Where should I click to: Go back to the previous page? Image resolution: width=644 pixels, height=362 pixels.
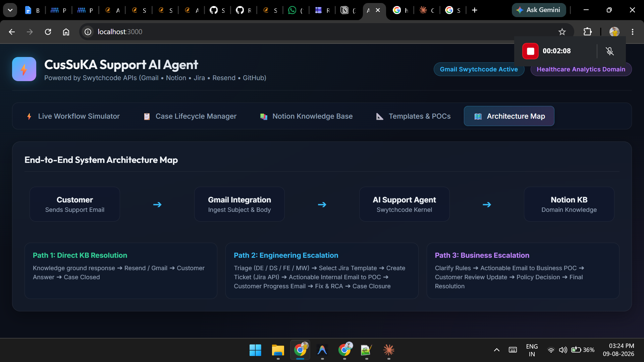tap(12, 32)
